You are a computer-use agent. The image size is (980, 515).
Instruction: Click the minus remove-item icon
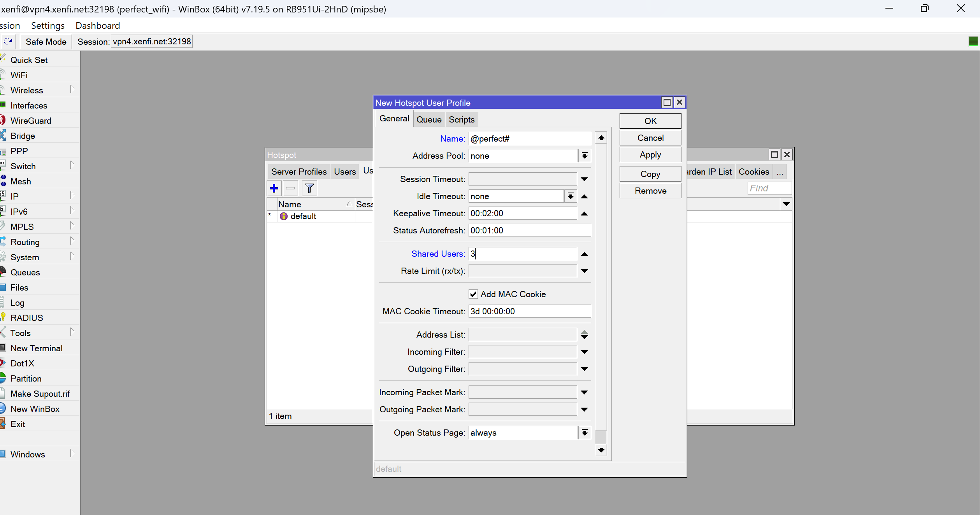(290, 188)
